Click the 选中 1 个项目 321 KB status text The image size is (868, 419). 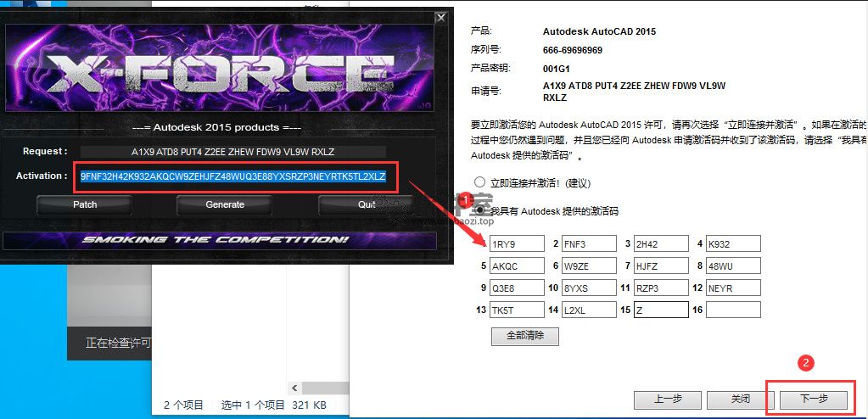click(273, 405)
